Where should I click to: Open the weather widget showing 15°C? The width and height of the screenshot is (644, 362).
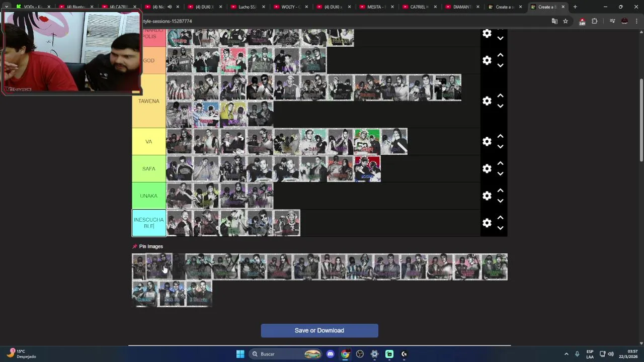[x=22, y=354]
